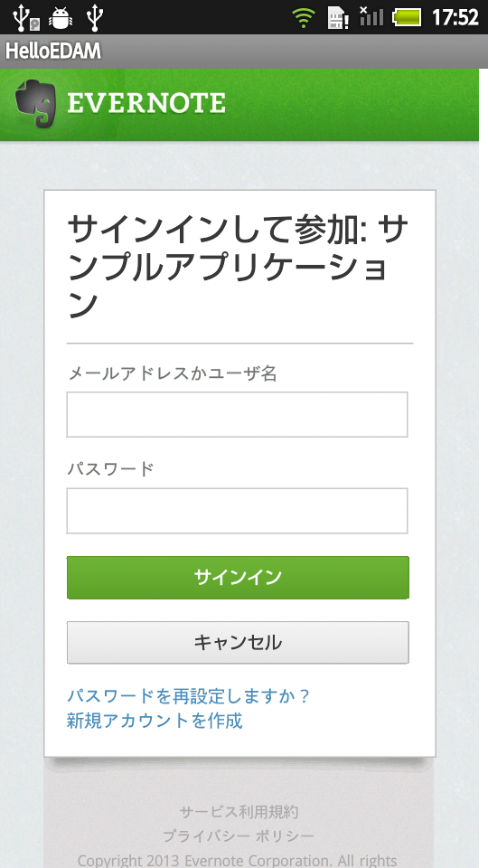Focus the メールアドレスかユーザ名 input field
Screen dimensions: 488x868
[238, 415]
